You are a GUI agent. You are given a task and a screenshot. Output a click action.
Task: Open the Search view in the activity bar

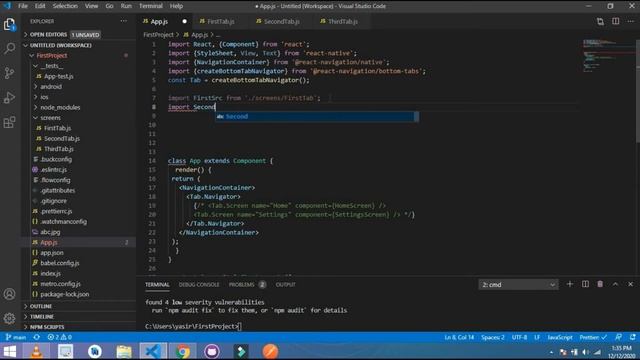click(x=9, y=49)
